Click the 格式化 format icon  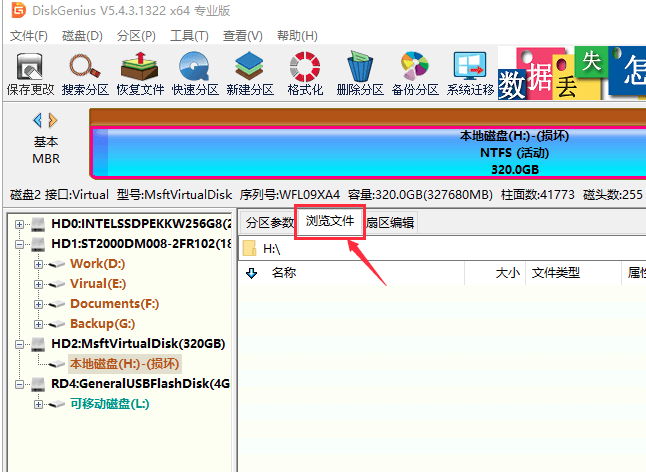[x=305, y=73]
